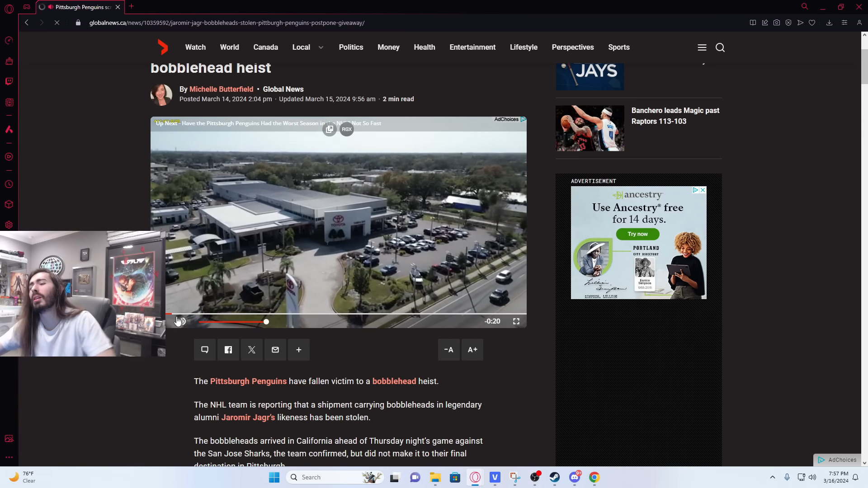Open the Canada section
This screenshot has width=868, height=488.
tap(266, 47)
